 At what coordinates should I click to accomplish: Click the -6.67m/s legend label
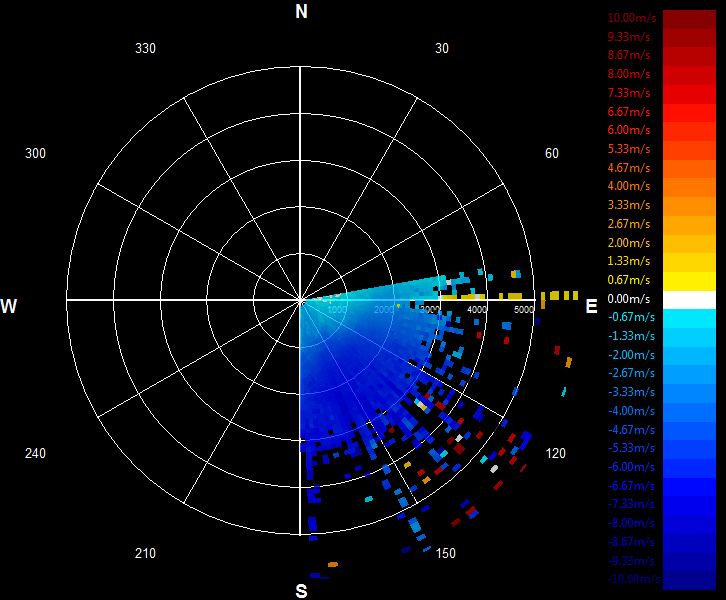tap(631, 486)
